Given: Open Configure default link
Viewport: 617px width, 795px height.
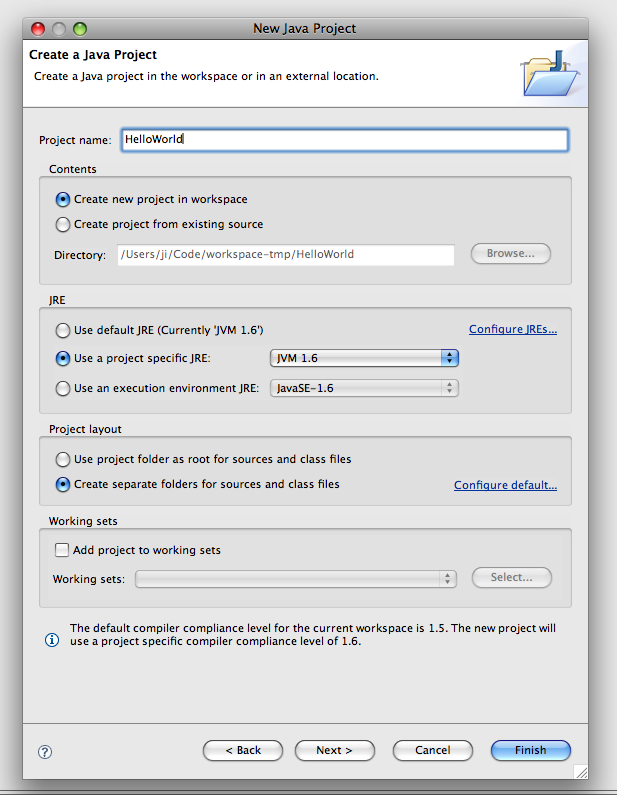Looking at the screenshot, I should click(x=505, y=485).
